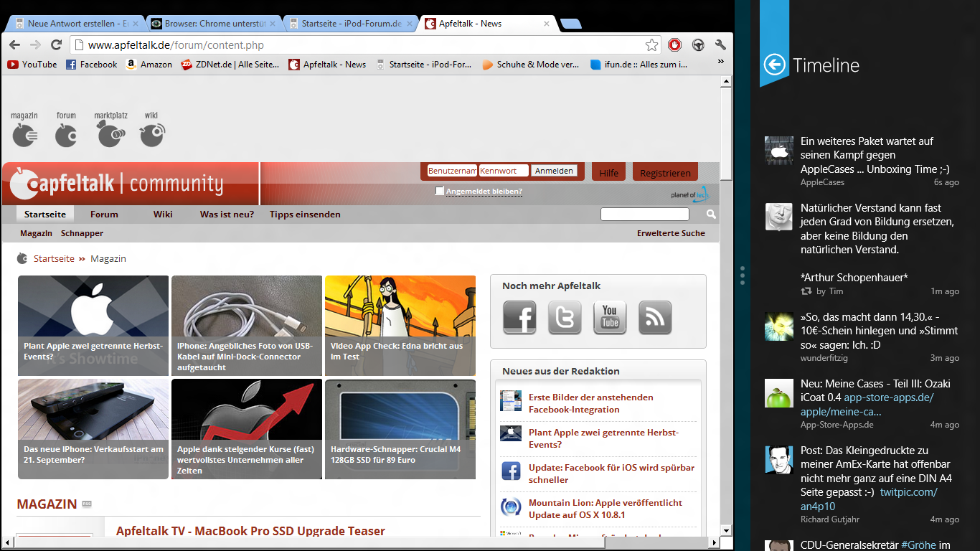Open Edna bricht aus article thumbnail
Viewport: 980px width, 551px height.
click(x=400, y=326)
